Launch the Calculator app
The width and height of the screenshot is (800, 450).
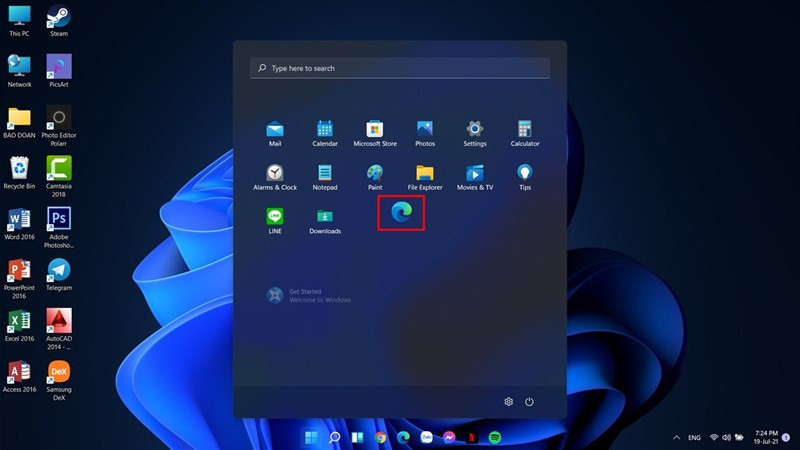(x=525, y=134)
